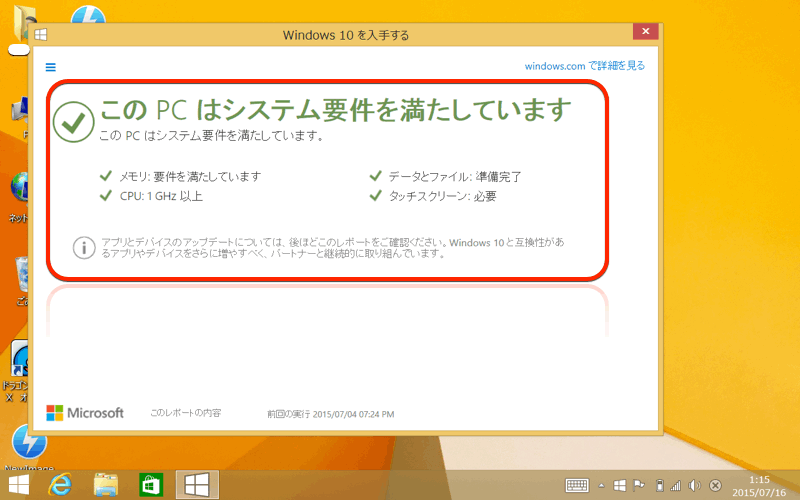The width and height of the screenshot is (800, 500).
Task: Click the windows.com で詳細を見る link
Action: point(584,66)
